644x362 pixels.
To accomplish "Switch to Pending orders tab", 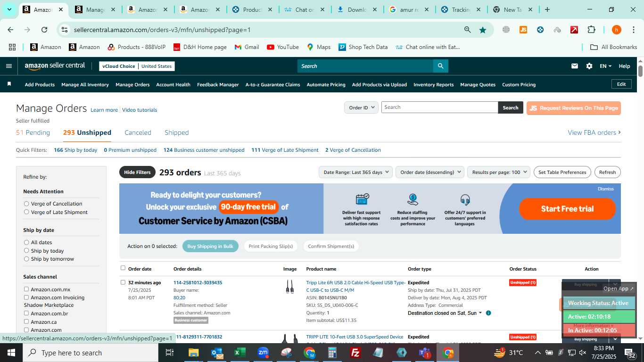I will (x=33, y=132).
